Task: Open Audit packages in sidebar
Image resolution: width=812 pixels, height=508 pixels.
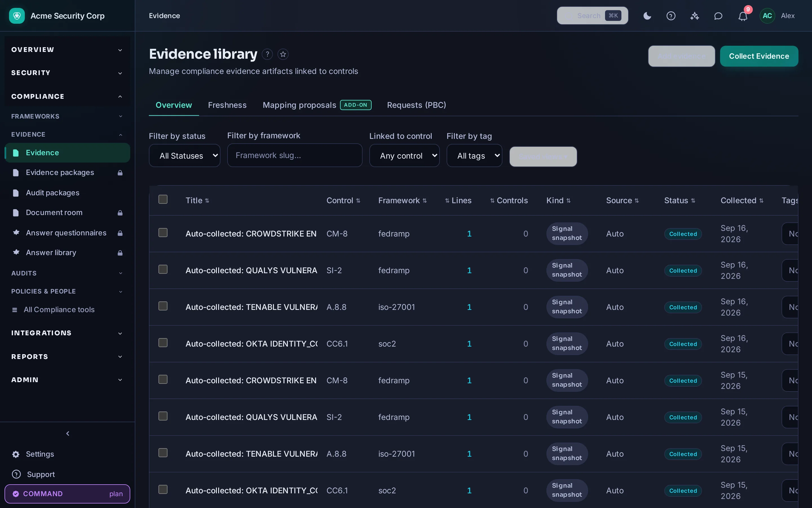Action: [67, 193]
